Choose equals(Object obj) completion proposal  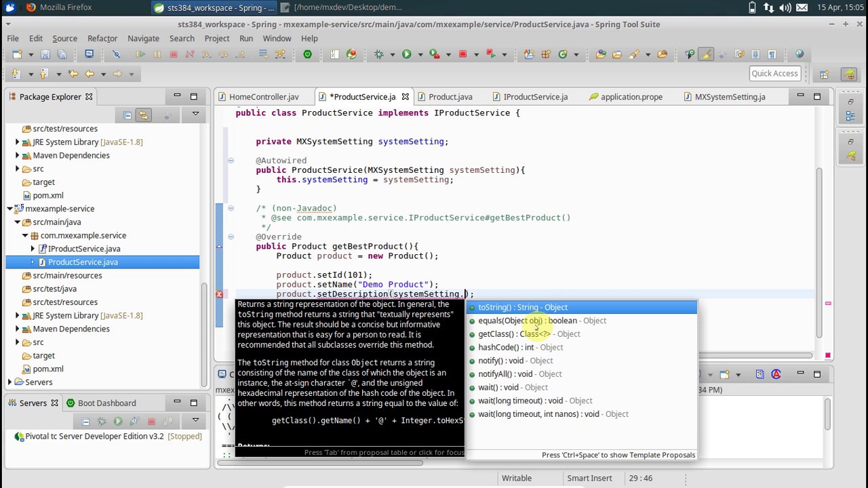582,321
